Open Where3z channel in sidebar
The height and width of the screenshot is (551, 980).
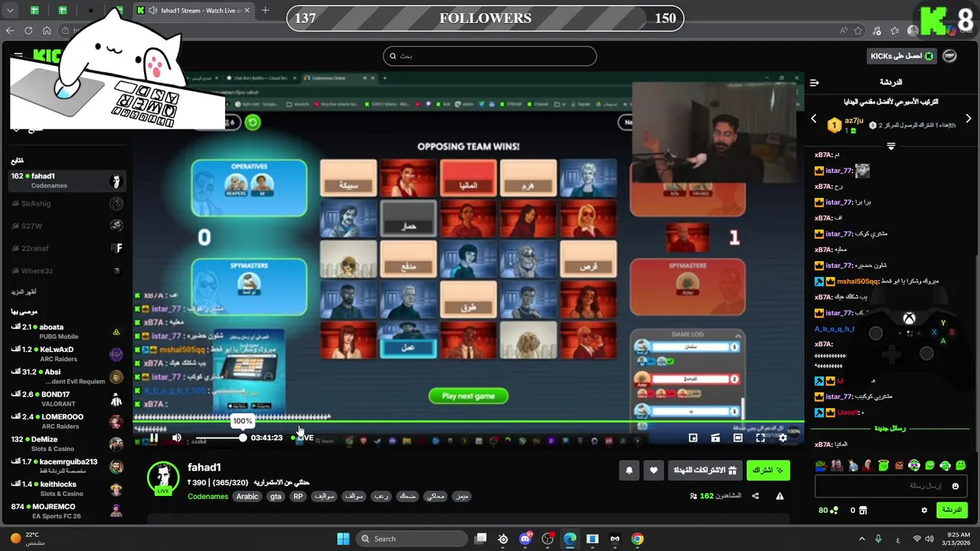click(x=67, y=270)
